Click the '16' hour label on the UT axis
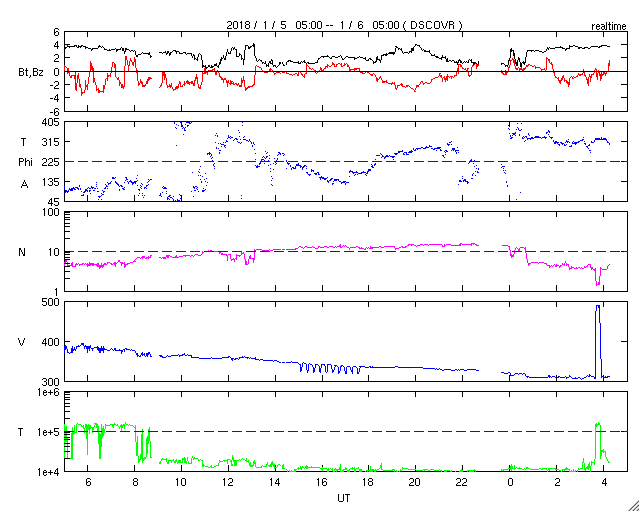The image size is (640, 512). (322, 483)
